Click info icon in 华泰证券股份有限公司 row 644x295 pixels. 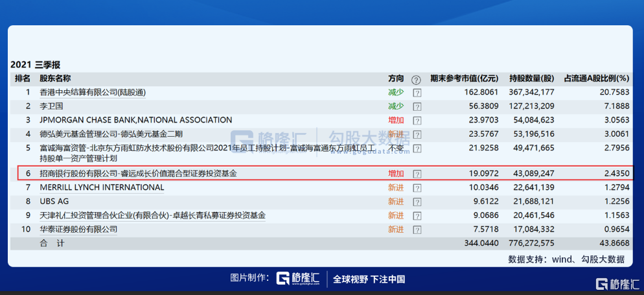(417, 230)
